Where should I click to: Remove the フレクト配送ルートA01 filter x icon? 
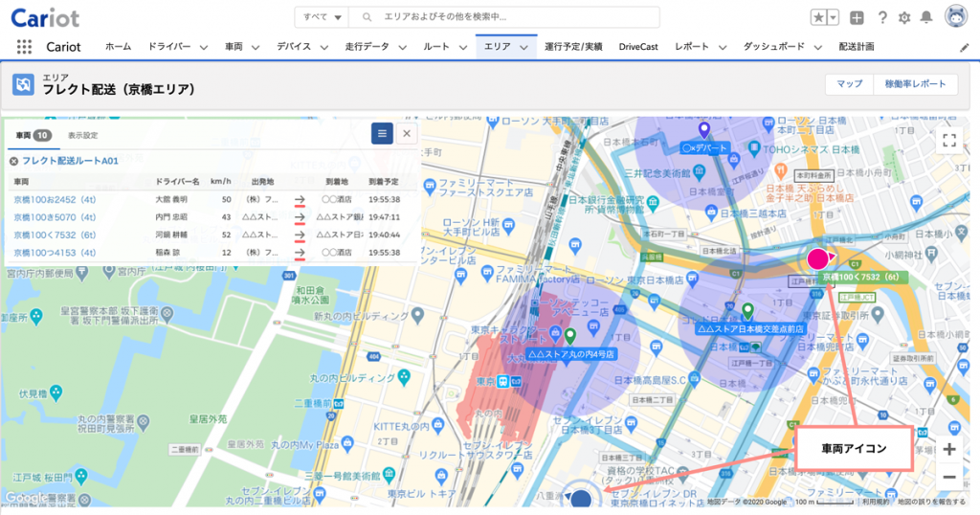pos(13,161)
